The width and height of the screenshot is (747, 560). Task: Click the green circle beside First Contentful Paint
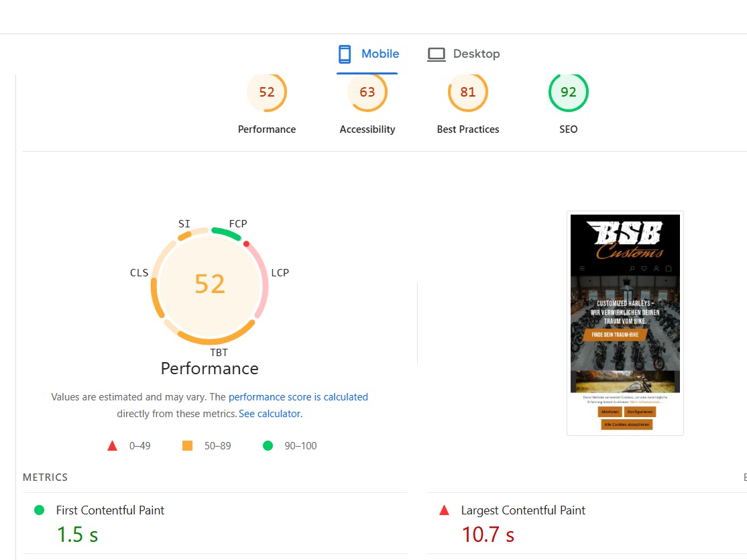coord(39,510)
